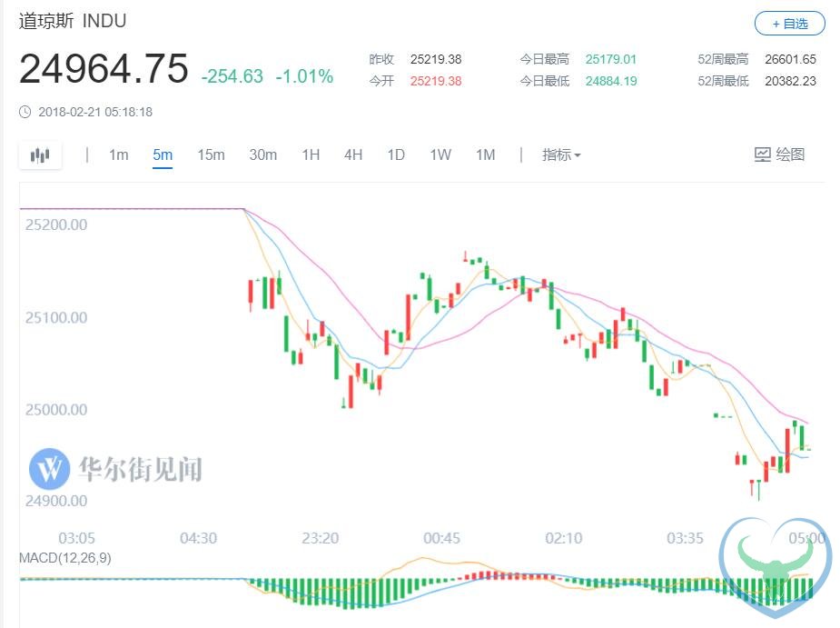This screenshot has height=628, width=840.
Task: Click the candlestick chart type icon
Action: (x=40, y=155)
